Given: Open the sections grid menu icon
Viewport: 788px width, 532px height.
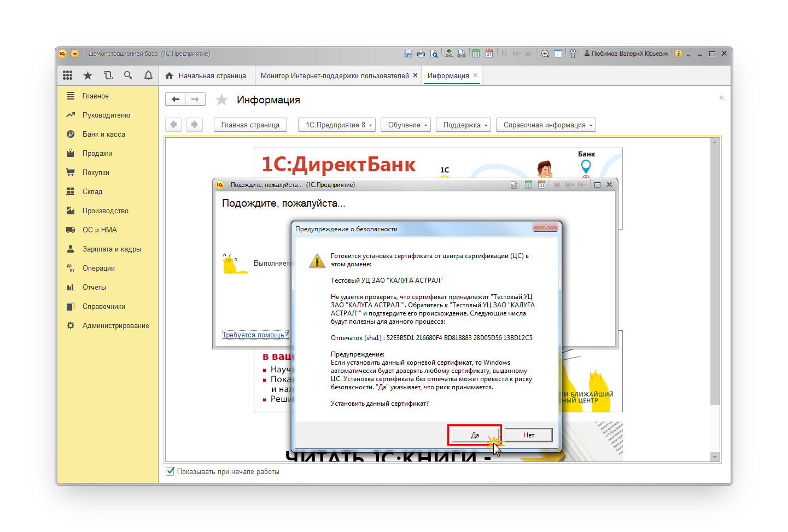Looking at the screenshot, I should coord(67,75).
